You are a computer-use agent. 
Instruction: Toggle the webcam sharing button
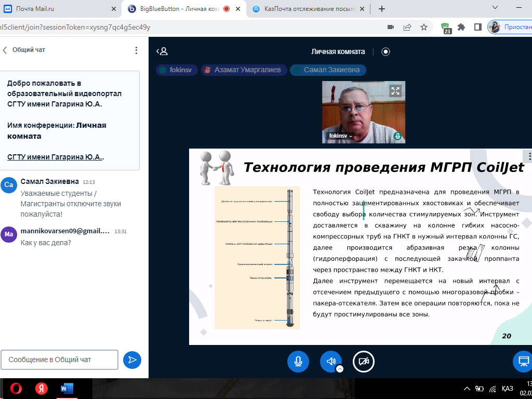(x=364, y=361)
